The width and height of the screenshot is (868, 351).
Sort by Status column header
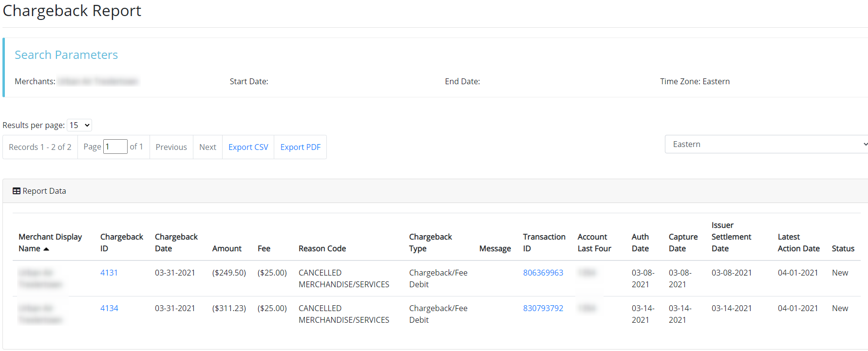point(843,248)
